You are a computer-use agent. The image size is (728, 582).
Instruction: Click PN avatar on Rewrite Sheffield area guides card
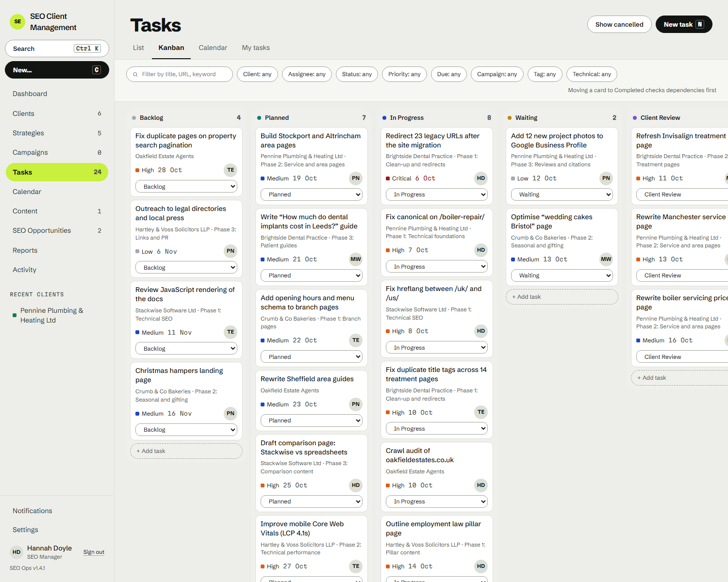[x=356, y=404]
